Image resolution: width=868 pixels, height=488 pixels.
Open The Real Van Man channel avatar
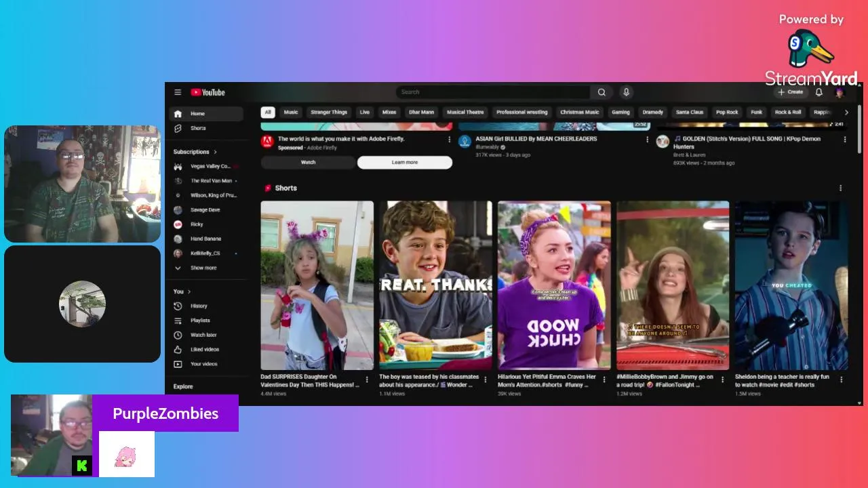(x=178, y=181)
